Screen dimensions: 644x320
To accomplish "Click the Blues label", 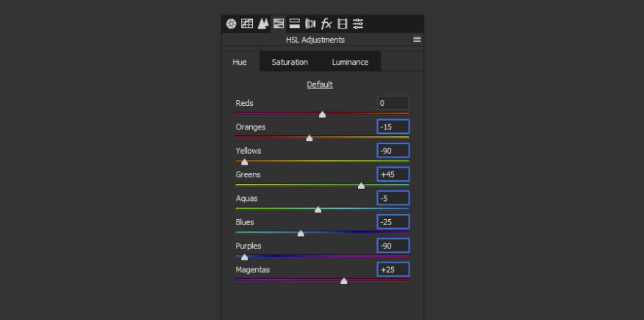I will point(245,222).
